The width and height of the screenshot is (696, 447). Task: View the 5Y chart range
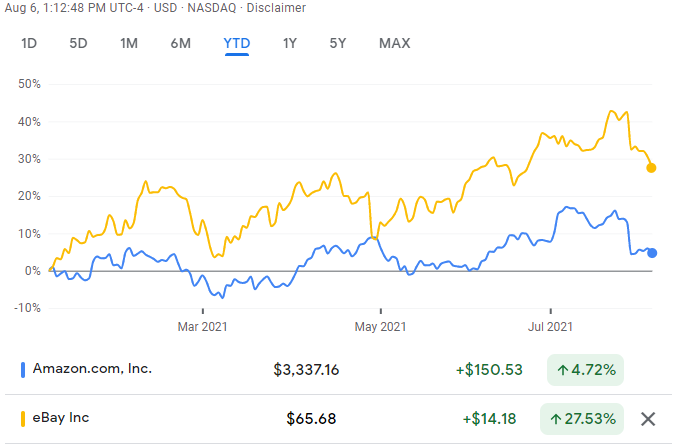click(x=338, y=43)
